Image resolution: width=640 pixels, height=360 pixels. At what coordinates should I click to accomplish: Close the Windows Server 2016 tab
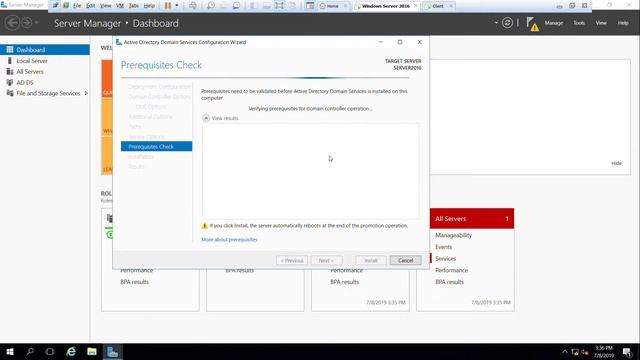416,6
